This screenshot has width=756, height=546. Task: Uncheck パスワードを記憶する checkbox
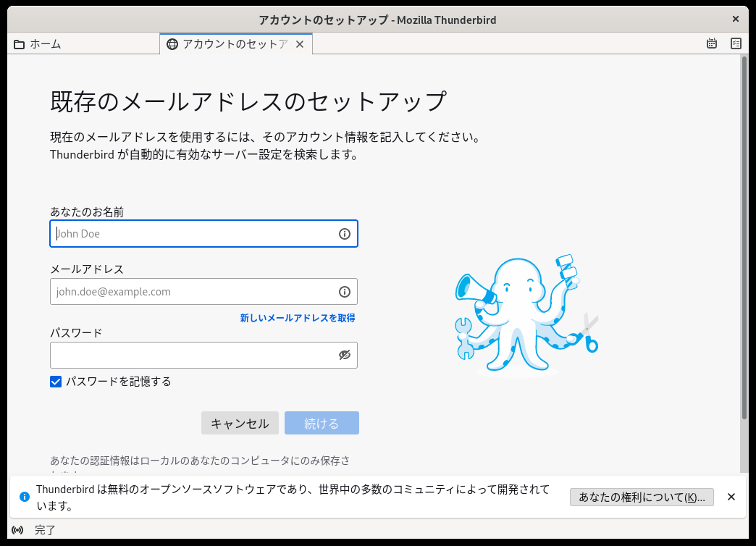(x=56, y=382)
